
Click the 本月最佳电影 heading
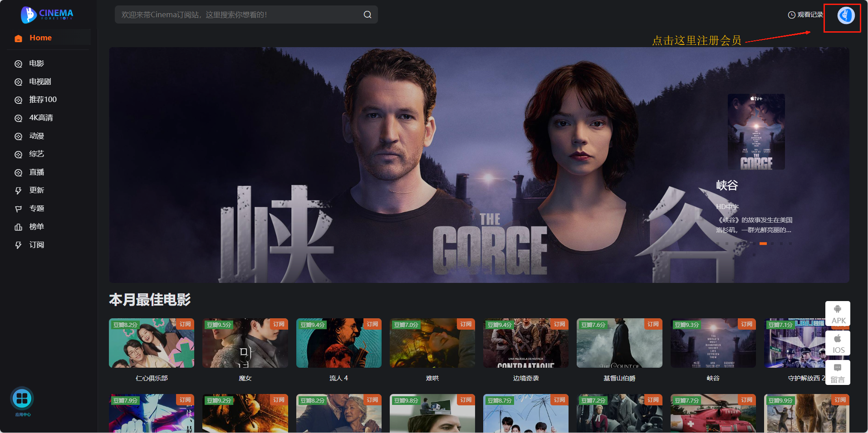(x=150, y=300)
